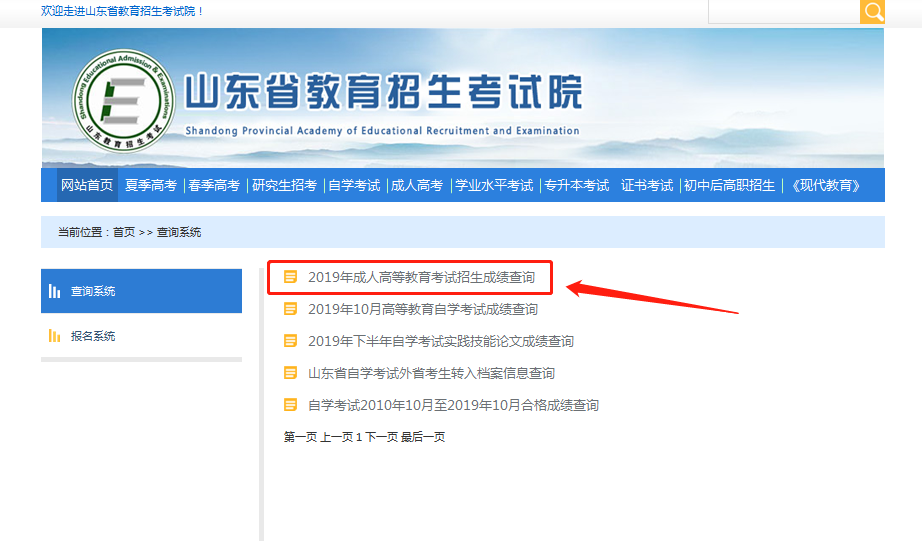
Task: Select 初中后高职招生 in the navigation bar
Action: click(x=729, y=185)
